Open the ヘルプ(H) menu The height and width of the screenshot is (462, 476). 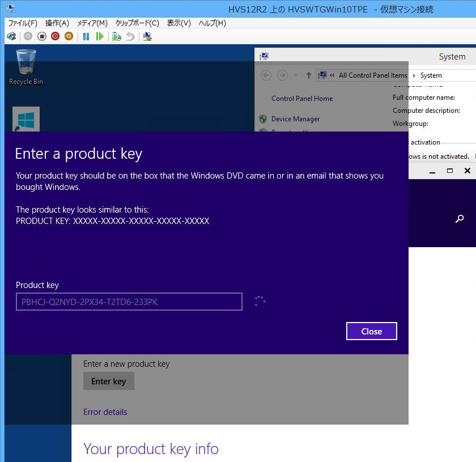click(212, 23)
